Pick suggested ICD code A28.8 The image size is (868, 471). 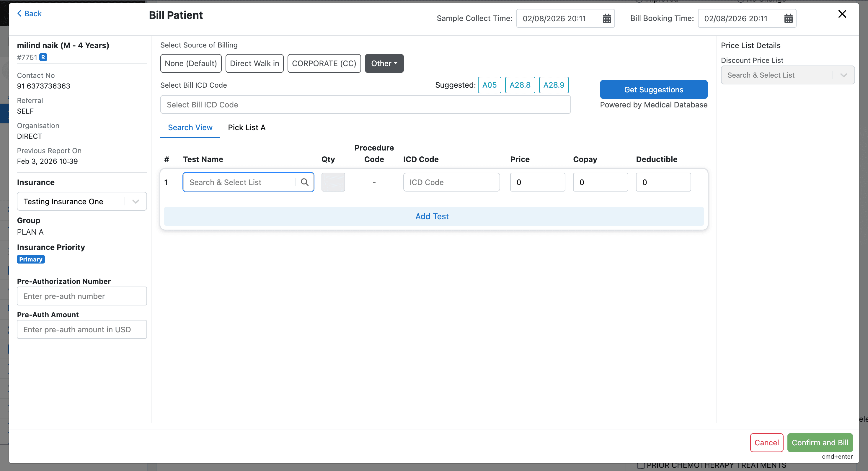(520, 85)
